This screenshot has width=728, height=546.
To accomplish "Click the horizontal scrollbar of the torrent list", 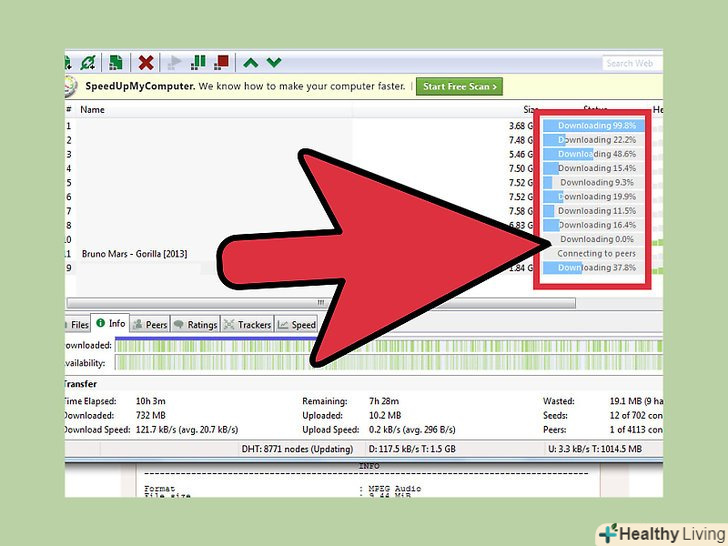I will pos(321,303).
